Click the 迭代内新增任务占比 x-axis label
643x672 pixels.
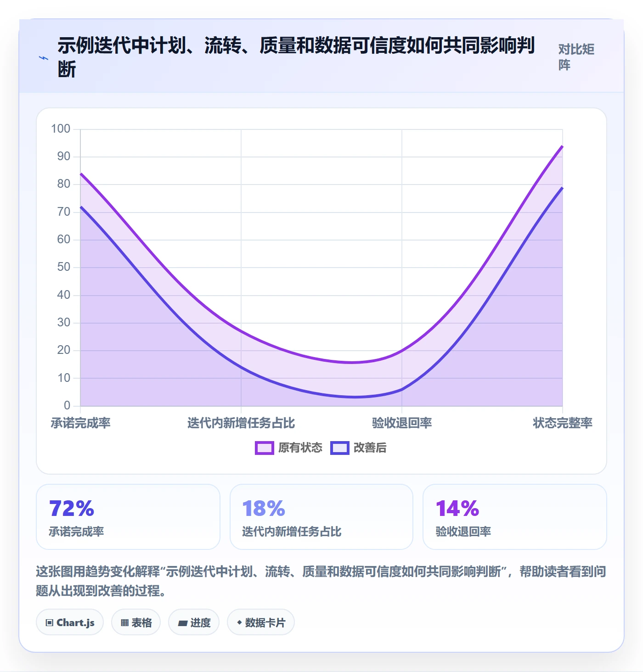[x=241, y=423]
